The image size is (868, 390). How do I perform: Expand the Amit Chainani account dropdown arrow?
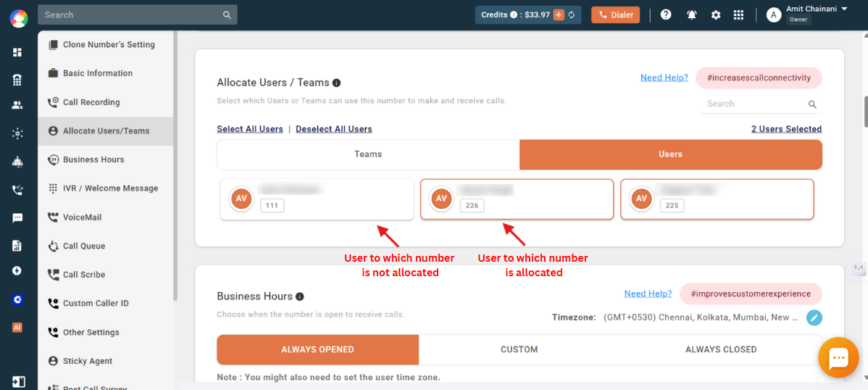pyautogui.click(x=844, y=9)
